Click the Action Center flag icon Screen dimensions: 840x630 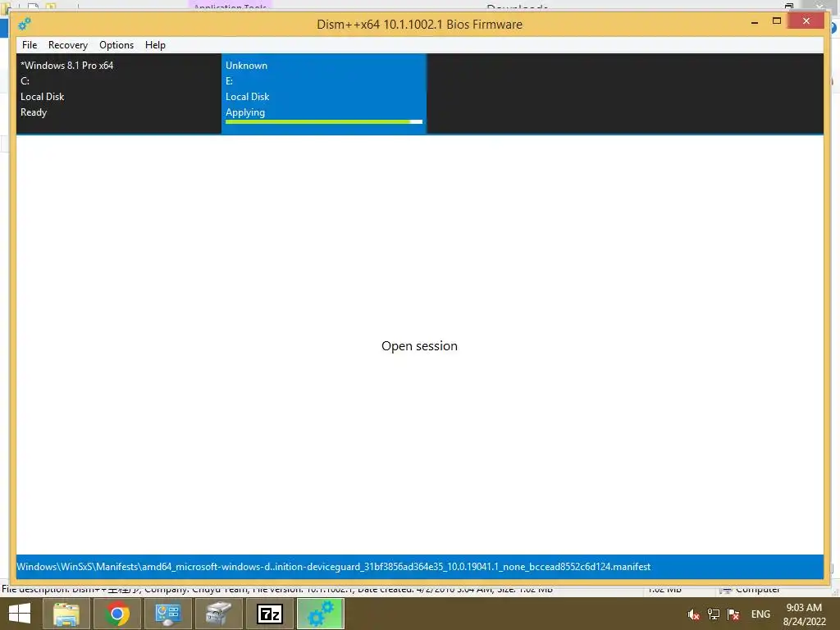click(733, 614)
